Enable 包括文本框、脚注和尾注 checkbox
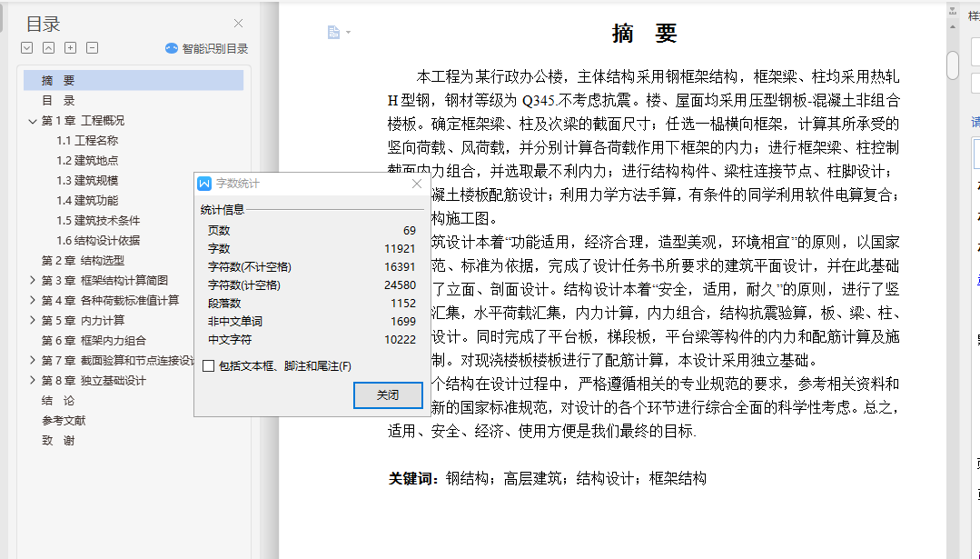This screenshot has height=559, width=980. point(209,366)
